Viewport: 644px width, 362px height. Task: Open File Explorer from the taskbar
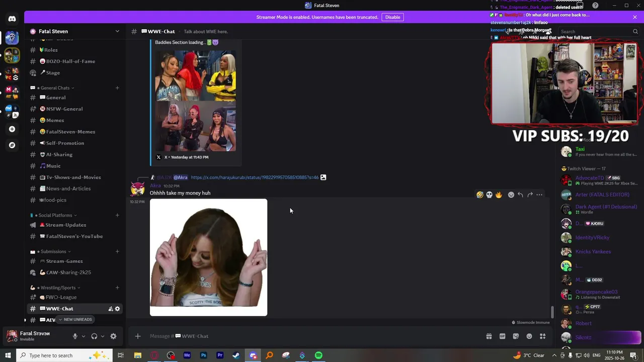(x=137, y=355)
